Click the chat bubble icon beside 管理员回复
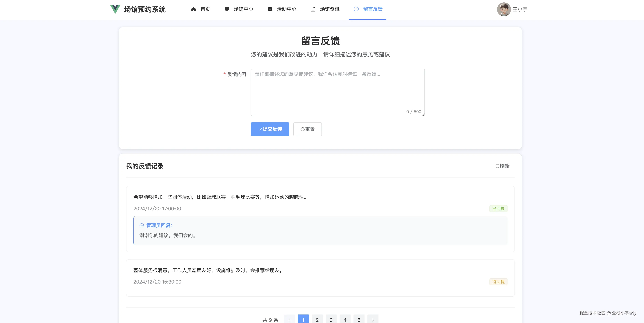This screenshot has width=644, height=323. 142,225
